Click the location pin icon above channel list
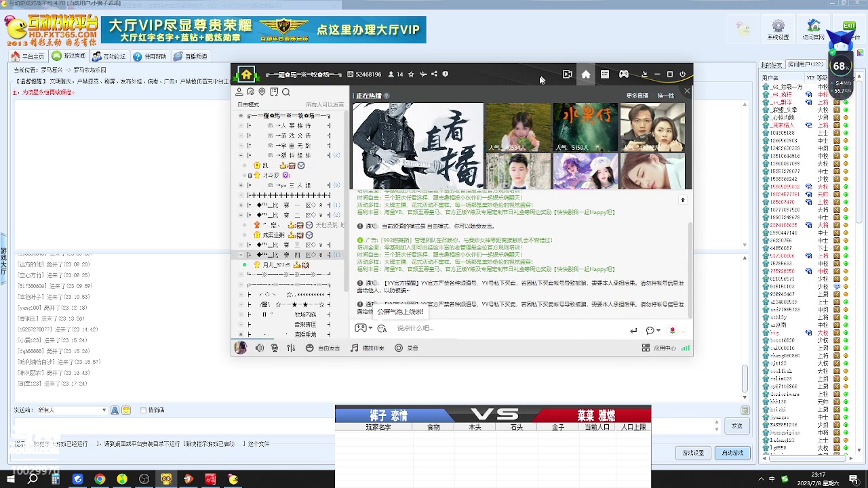Viewport: 868px width, 488px height. pos(262,92)
